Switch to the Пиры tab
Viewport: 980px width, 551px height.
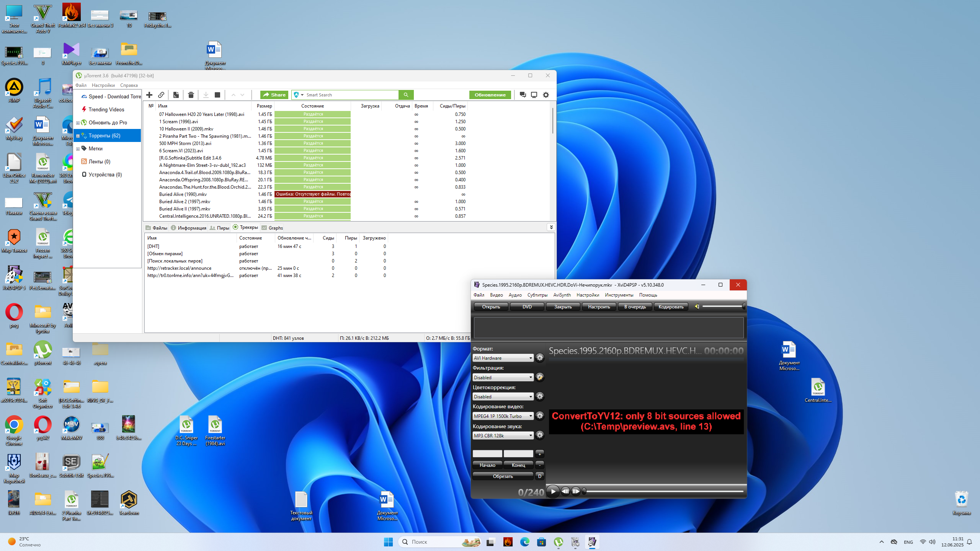click(x=220, y=228)
